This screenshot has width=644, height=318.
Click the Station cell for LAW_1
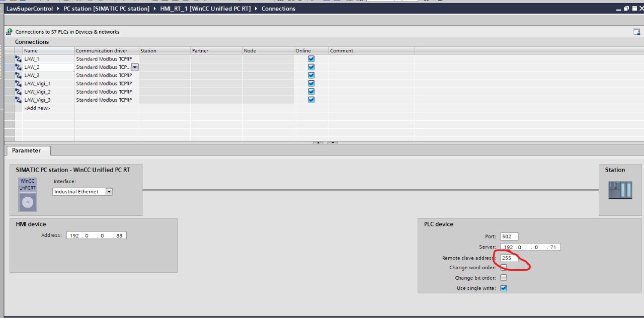pyautogui.click(x=165, y=59)
